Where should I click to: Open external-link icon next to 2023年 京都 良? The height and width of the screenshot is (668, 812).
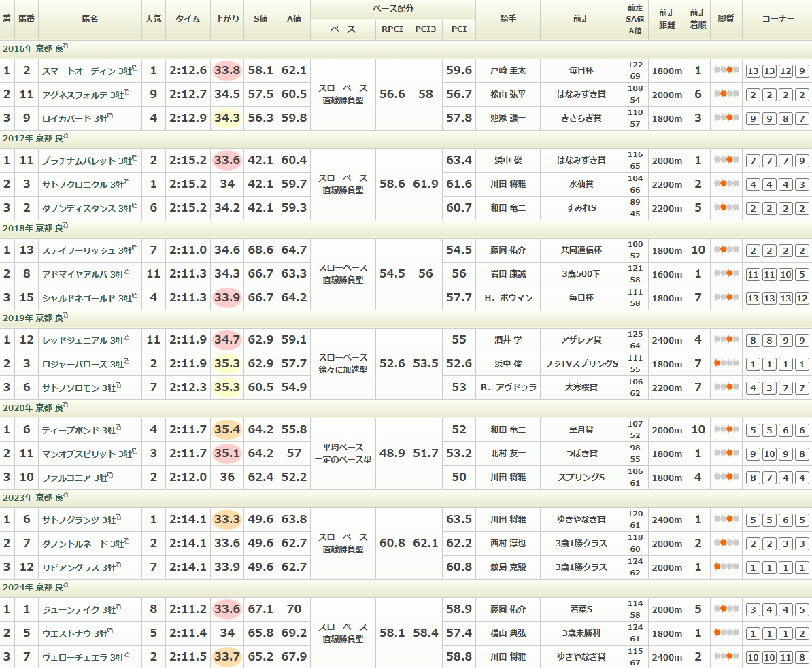(x=65, y=496)
